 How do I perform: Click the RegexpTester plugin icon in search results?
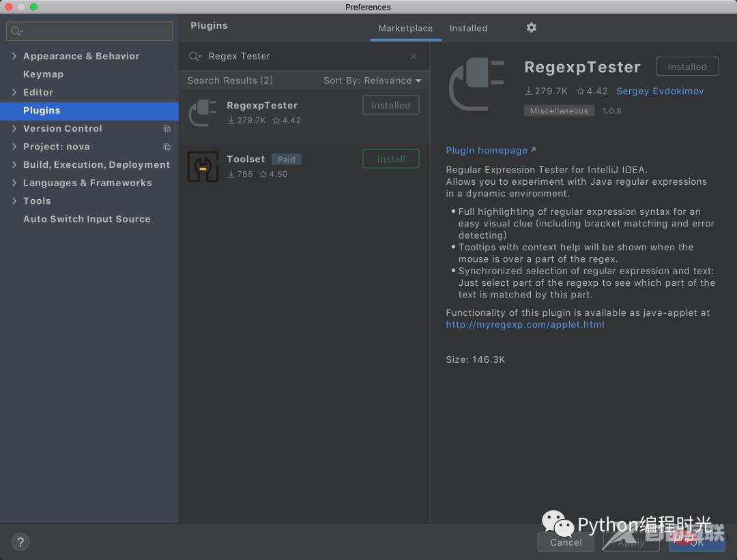[x=202, y=113]
